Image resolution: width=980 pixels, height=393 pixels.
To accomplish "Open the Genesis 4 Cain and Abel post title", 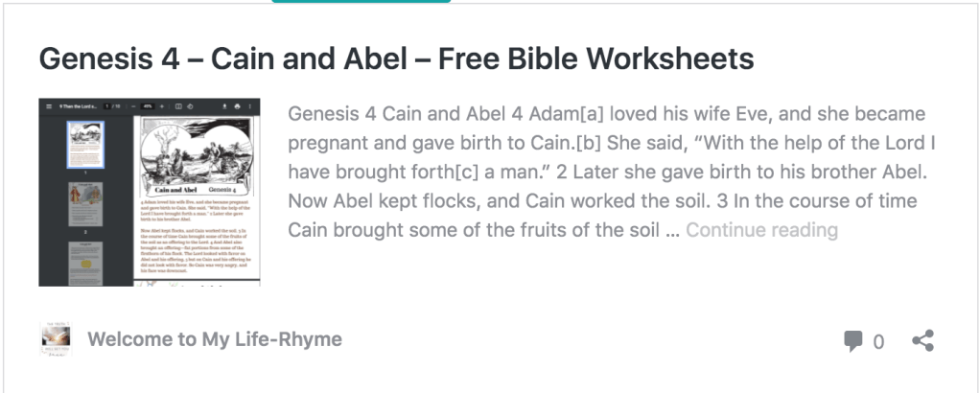I will click(396, 59).
